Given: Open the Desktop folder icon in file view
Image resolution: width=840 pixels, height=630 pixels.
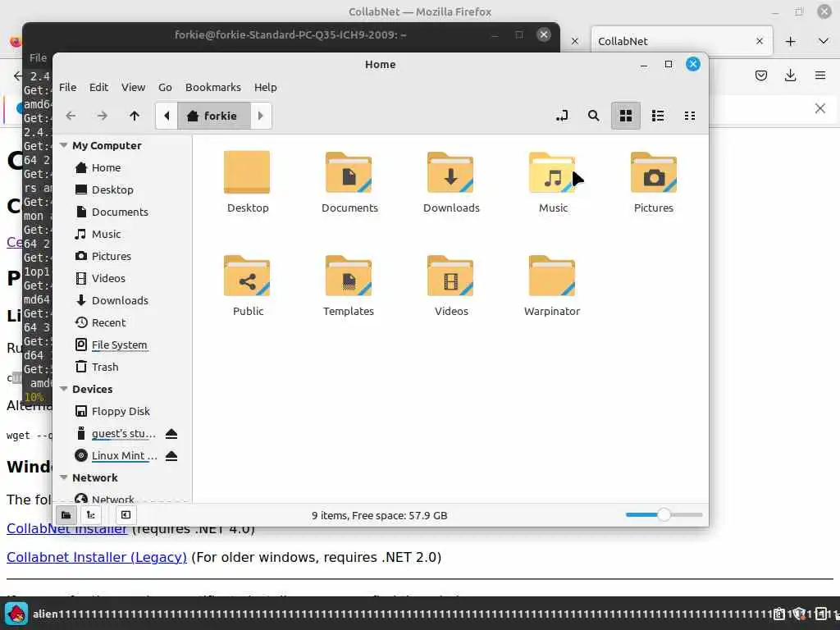Looking at the screenshot, I should click(x=247, y=172).
